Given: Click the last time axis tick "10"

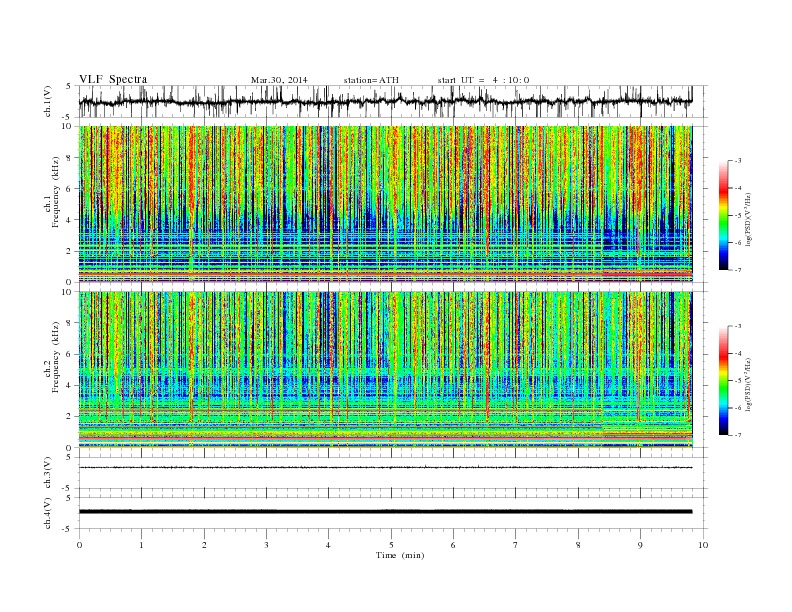Looking at the screenshot, I should point(703,545).
